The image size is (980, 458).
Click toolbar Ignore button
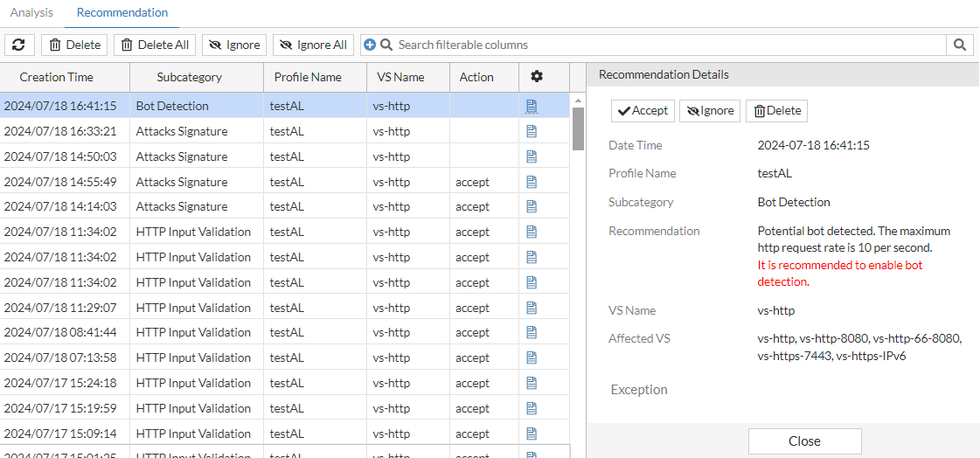coord(234,45)
